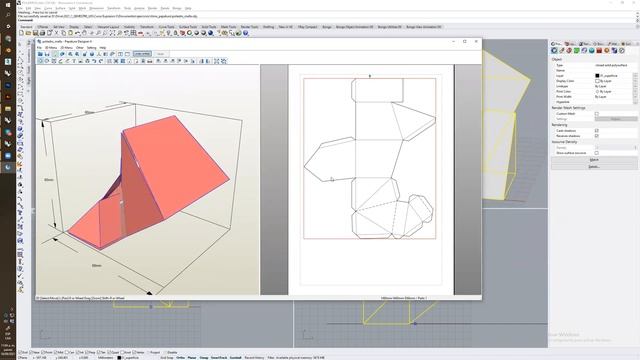Click the Help icon ending Rhino standard toolbar
The height and width of the screenshot is (360, 640).
click(x=246, y=33)
